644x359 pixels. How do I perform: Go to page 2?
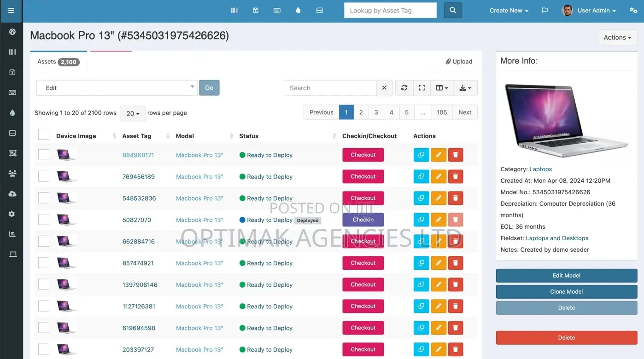pos(361,112)
